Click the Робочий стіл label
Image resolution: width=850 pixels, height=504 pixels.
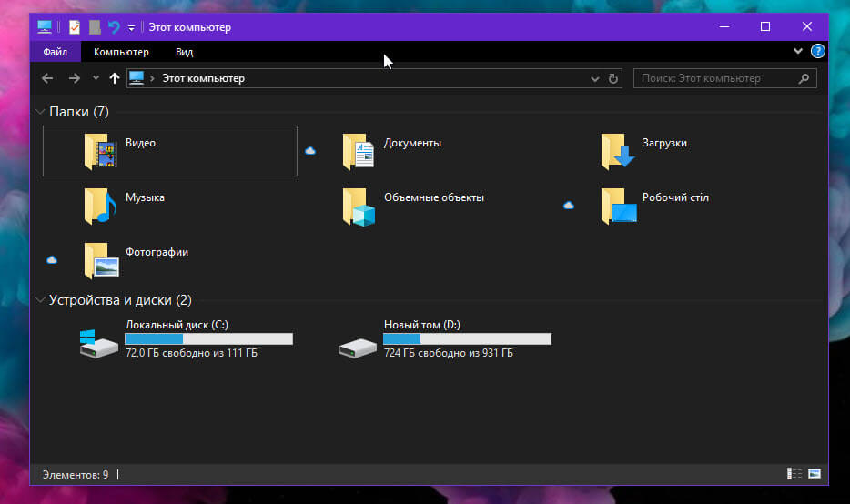tap(675, 197)
